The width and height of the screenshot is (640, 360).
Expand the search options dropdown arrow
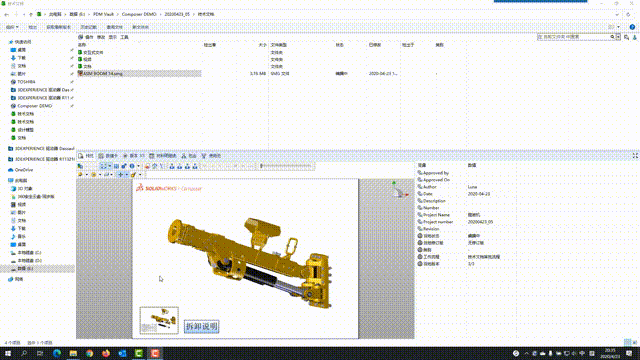[x=618, y=37]
